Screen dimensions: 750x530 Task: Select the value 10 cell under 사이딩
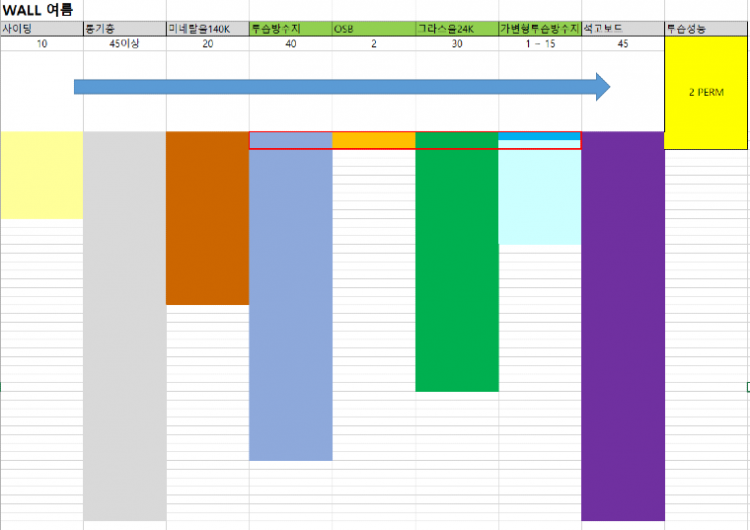click(41, 44)
